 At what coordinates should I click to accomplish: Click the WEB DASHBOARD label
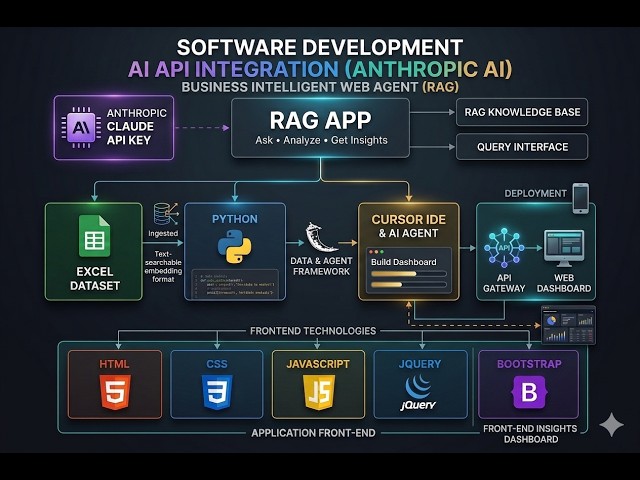point(564,283)
